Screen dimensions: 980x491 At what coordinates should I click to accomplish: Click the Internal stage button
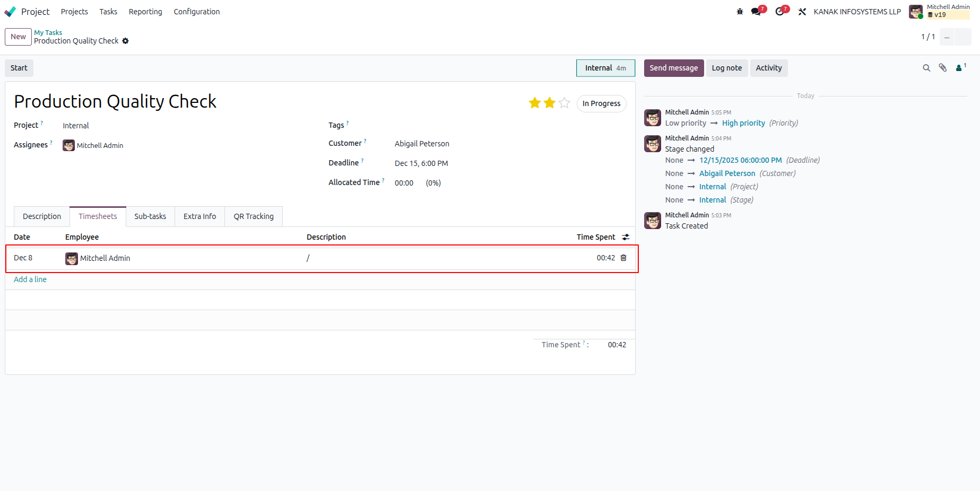[x=605, y=68]
